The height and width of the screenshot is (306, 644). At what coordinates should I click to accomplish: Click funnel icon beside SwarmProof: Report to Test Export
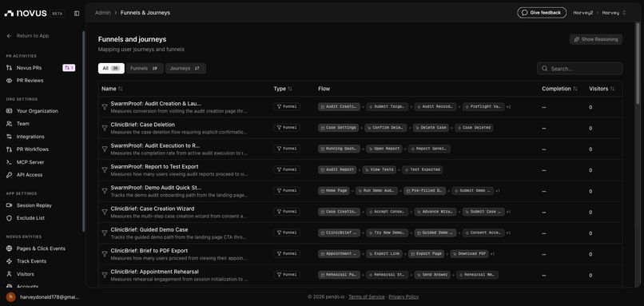[105, 169]
